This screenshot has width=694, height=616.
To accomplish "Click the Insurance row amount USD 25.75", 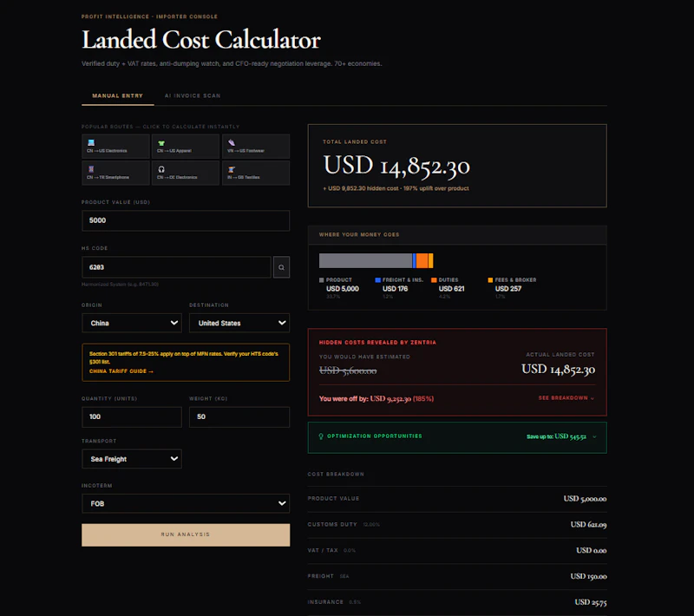I will click(591, 602).
